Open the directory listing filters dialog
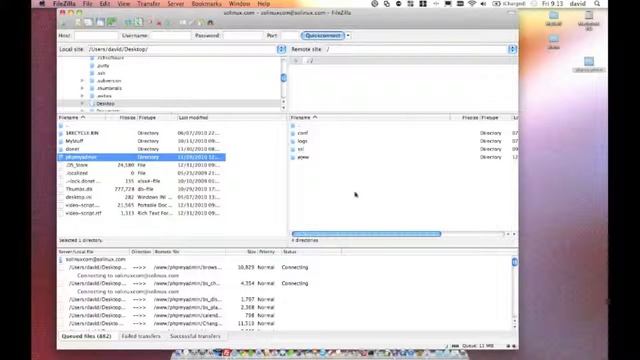The width and height of the screenshot is (640, 360). (x=182, y=22)
